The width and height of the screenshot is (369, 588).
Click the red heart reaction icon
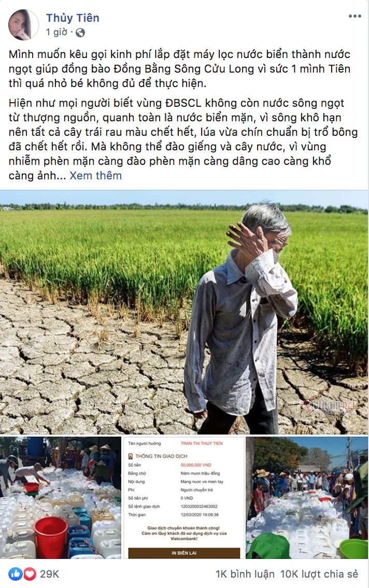coord(30,574)
